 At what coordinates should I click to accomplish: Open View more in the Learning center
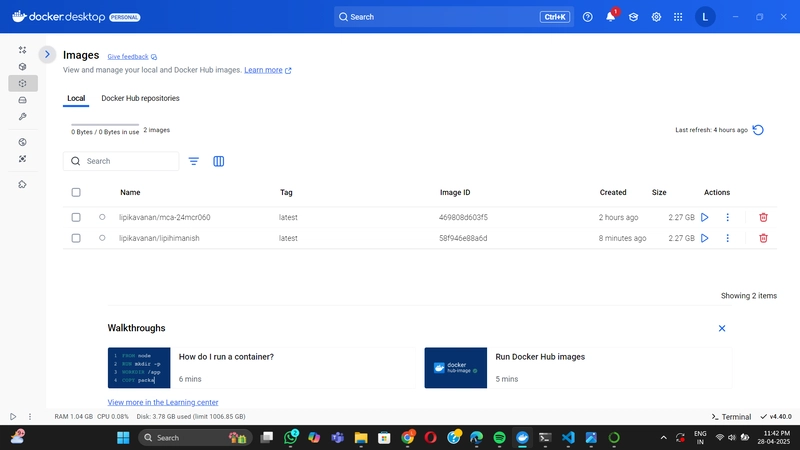click(163, 402)
